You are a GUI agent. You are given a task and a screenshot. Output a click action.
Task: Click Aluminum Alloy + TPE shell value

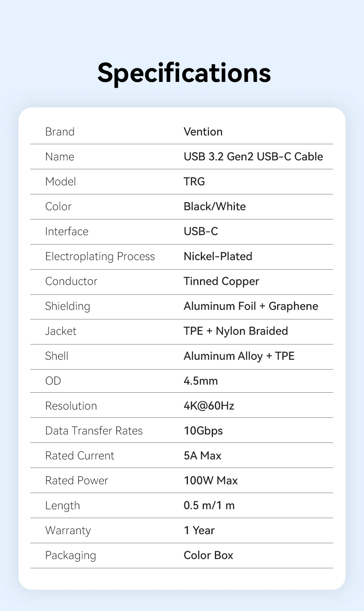click(239, 356)
